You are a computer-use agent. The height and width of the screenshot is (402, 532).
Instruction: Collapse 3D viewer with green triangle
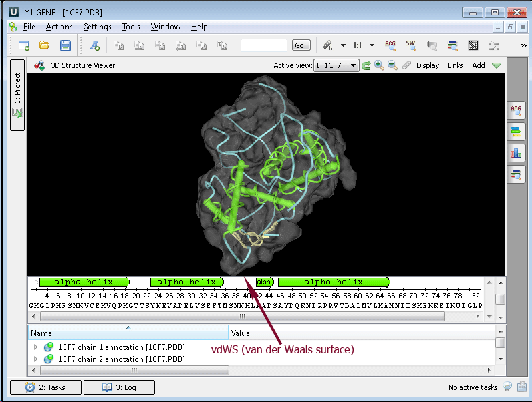(497, 65)
